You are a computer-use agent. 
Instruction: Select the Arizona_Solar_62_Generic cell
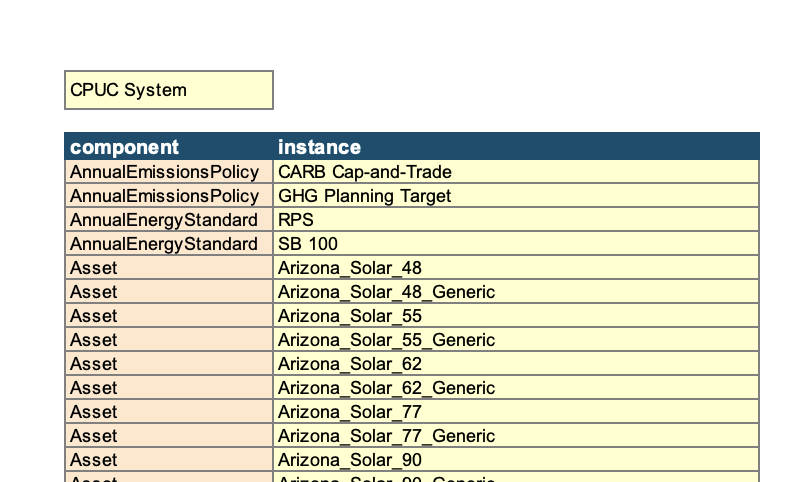(515, 388)
